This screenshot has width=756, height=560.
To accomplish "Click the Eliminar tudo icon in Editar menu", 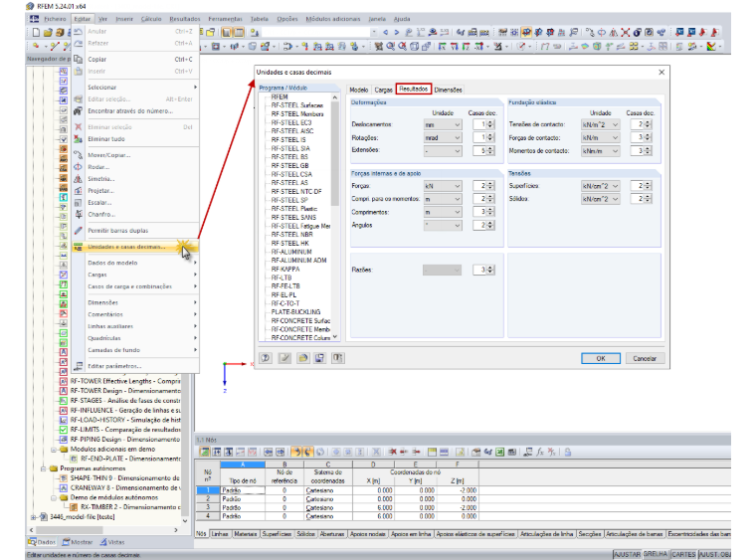I will 79,139.
